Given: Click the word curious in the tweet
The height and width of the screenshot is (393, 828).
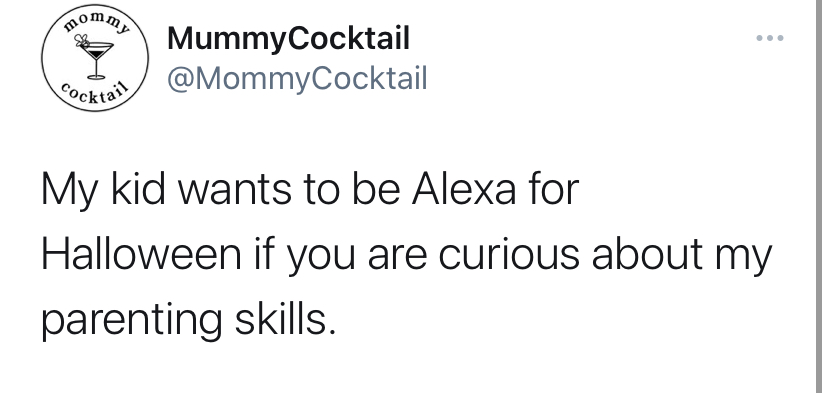Looking at the screenshot, I should point(509,255).
